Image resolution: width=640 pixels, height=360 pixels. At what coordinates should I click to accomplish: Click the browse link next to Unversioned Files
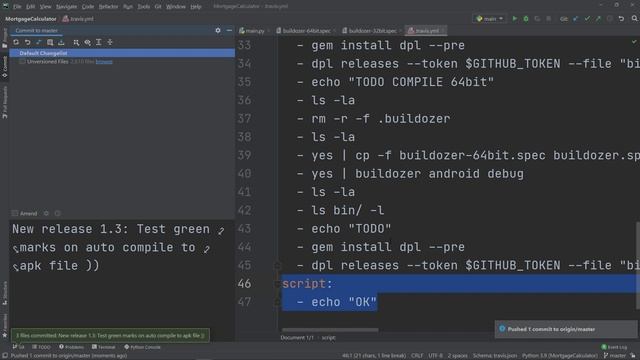pos(104,62)
